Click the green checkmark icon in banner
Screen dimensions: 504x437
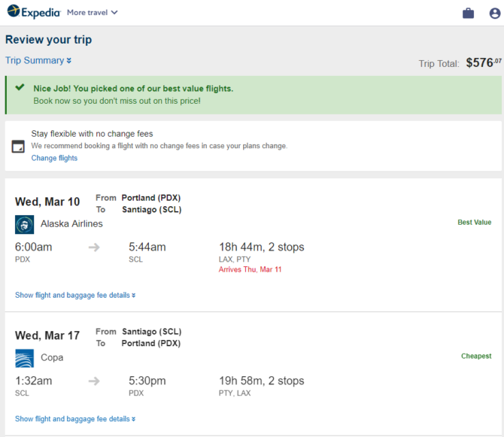pyautogui.click(x=20, y=87)
